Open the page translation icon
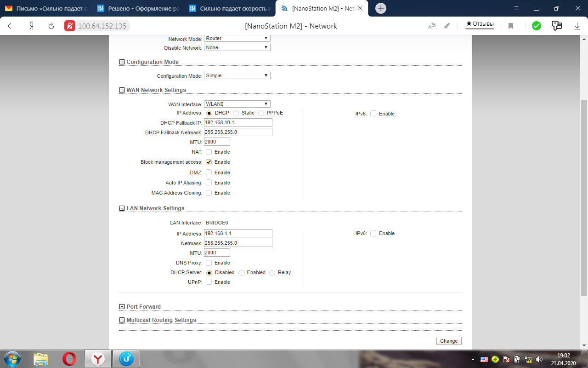 click(432, 26)
